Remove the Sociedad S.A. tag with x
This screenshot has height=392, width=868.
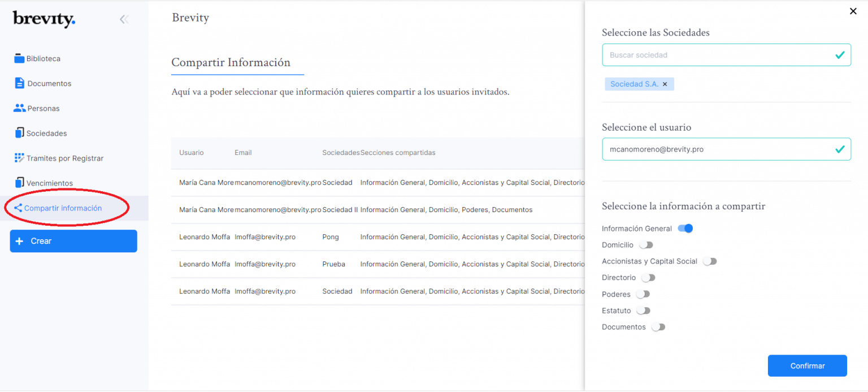click(665, 84)
